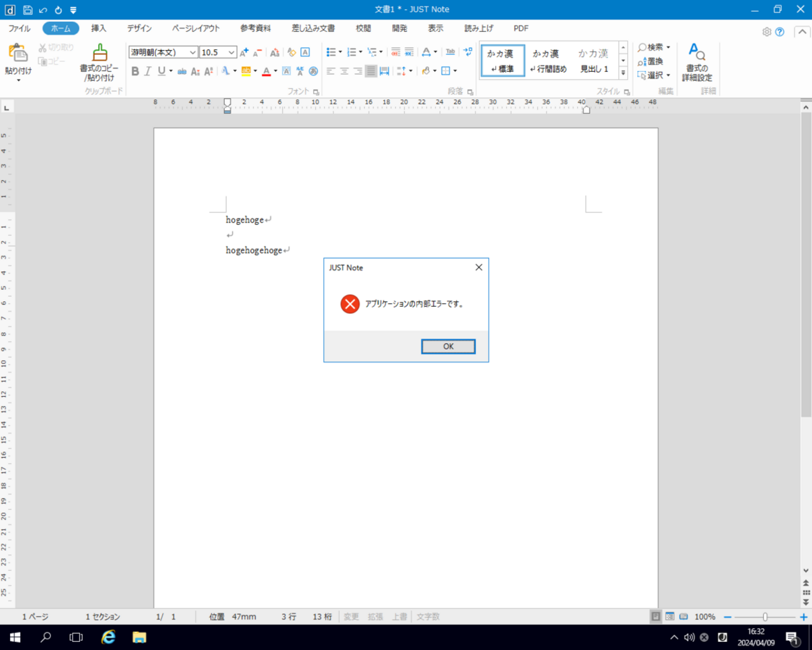This screenshot has height=650, width=812.
Task: Click the strikethrough icon
Action: 182,71
